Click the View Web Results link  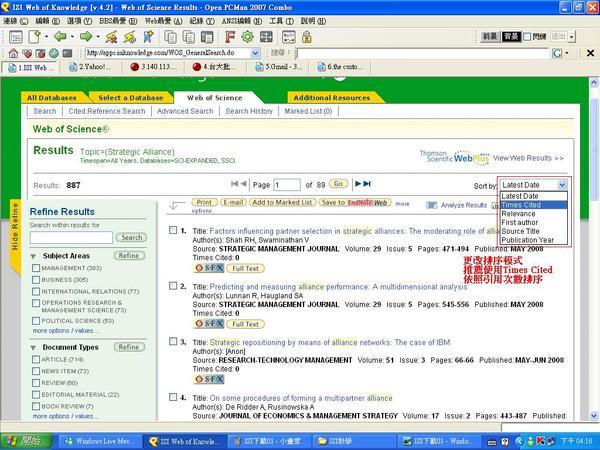pos(528,158)
